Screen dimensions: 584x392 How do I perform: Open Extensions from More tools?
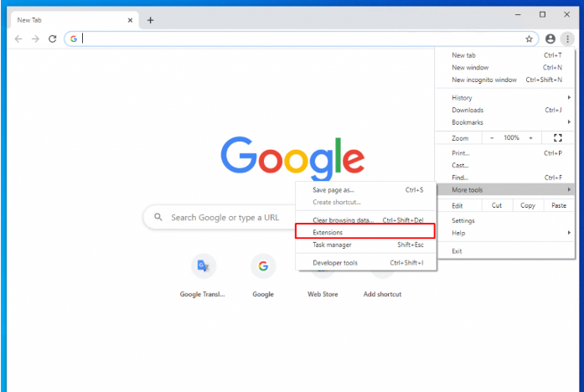click(366, 232)
